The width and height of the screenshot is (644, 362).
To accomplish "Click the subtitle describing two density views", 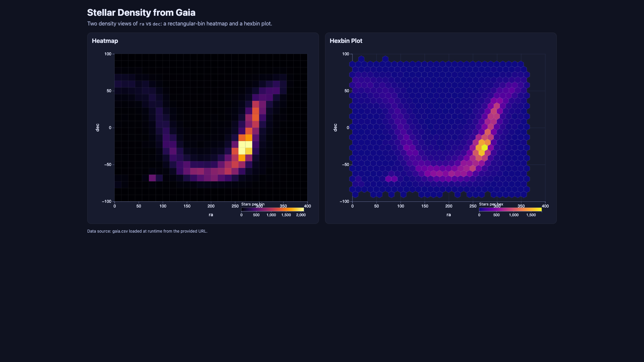I will tap(179, 24).
